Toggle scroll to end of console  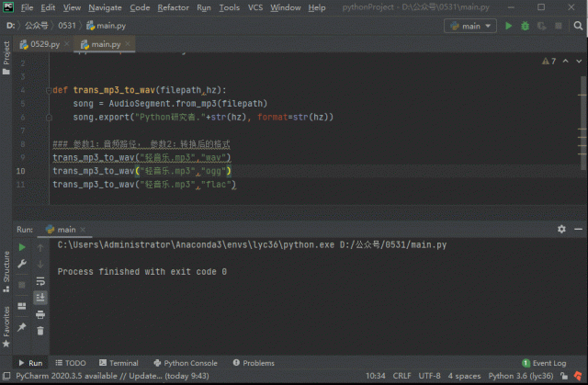[x=40, y=298]
